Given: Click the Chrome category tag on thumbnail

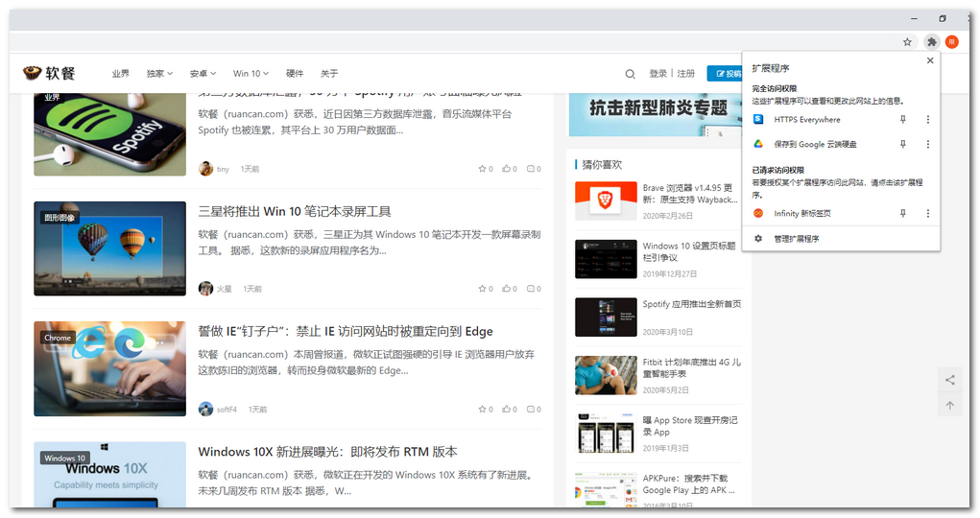Looking at the screenshot, I should [x=58, y=338].
